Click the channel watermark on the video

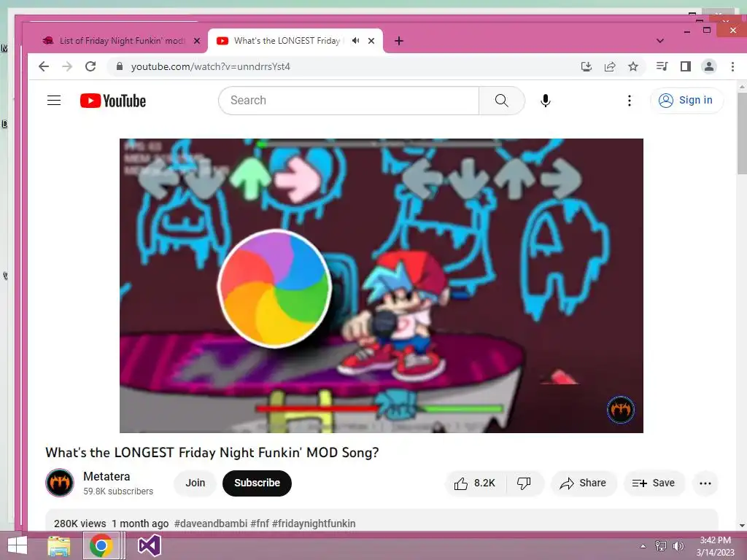621,410
